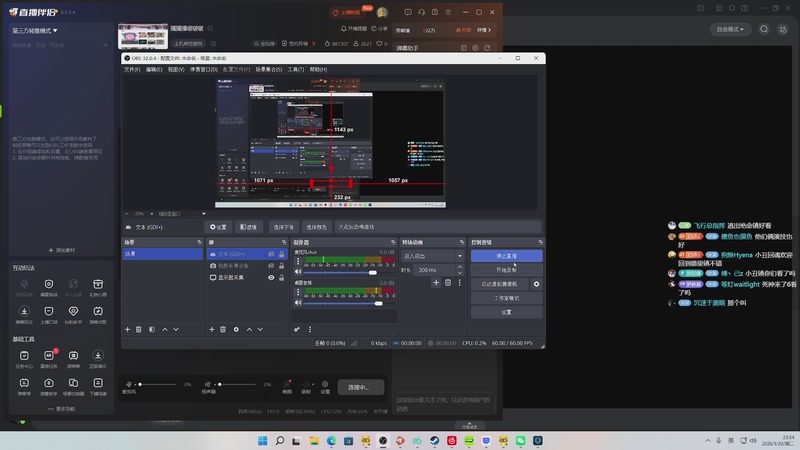Viewport: 800px width, 450px height.
Task: Open the audio mixer footer three-dot menu
Action: 310,330
